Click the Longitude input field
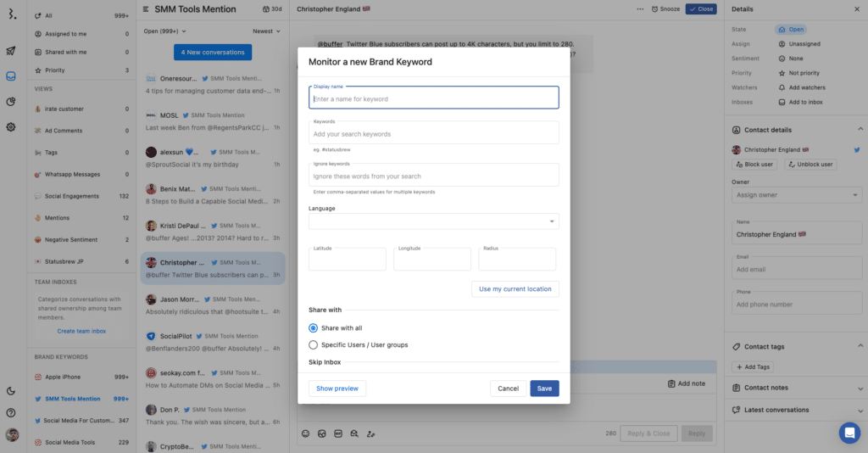Screen dimensions: 868x453 [x=431, y=260]
